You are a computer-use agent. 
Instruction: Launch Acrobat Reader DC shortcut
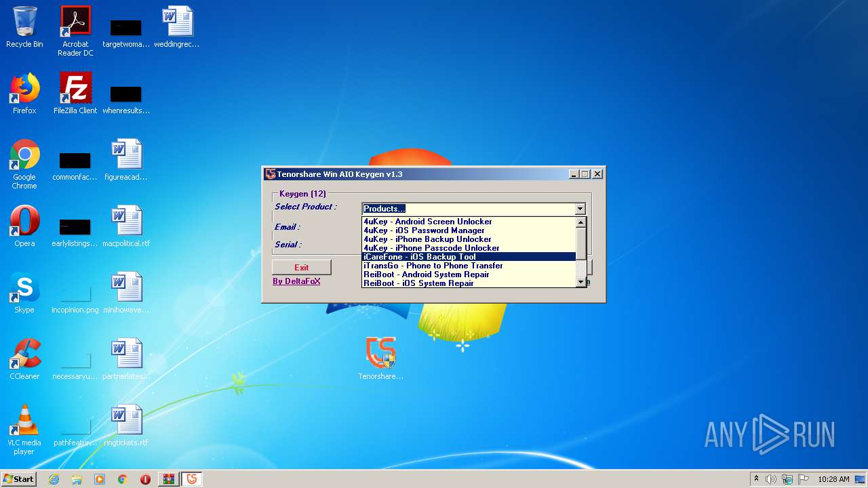(75, 31)
